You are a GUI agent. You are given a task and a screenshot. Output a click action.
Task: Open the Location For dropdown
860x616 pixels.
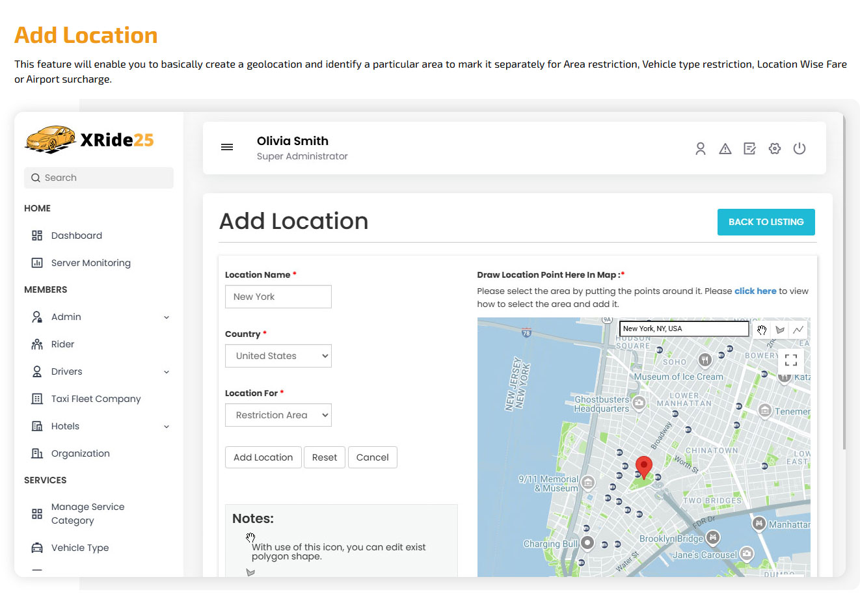pyautogui.click(x=278, y=415)
